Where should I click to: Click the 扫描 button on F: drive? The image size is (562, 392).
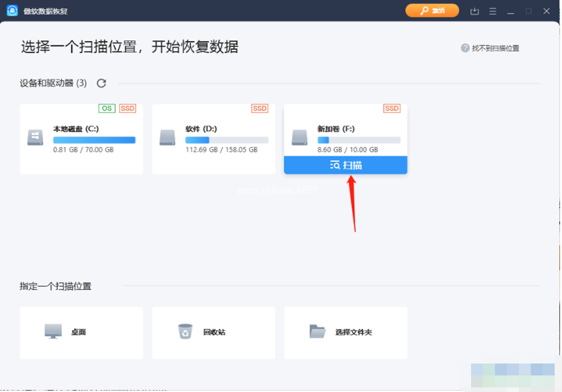pos(346,165)
